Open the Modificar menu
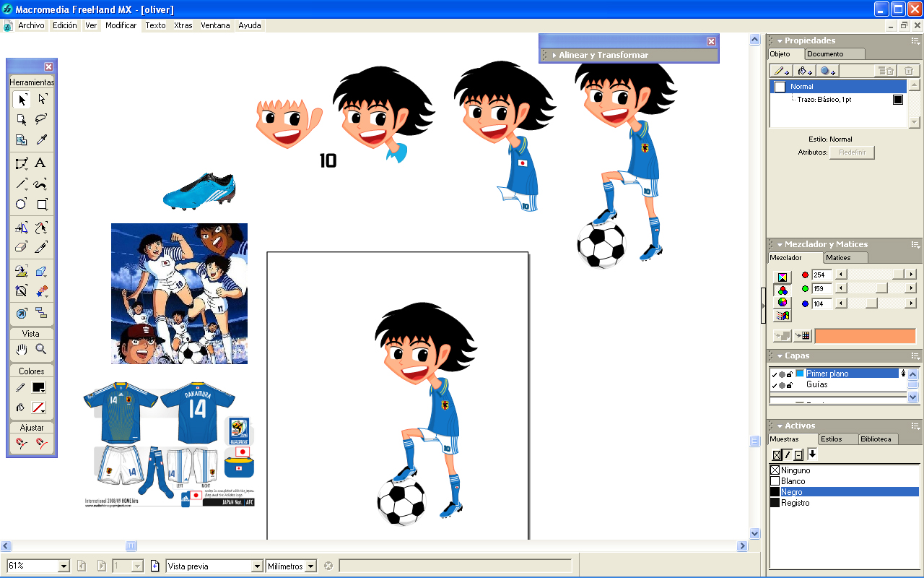Viewport: 924px width, 578px height. (x=121, y=25)
